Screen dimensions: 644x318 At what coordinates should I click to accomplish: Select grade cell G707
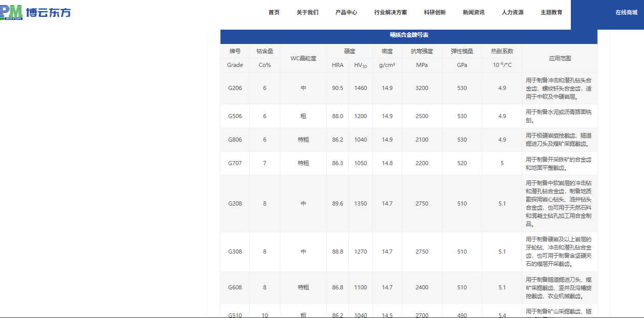[235, 163]
